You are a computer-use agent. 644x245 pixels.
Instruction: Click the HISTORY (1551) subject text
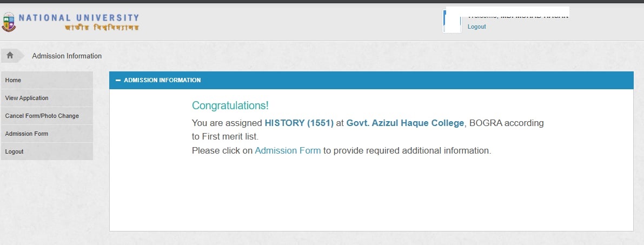pos(299,123)
